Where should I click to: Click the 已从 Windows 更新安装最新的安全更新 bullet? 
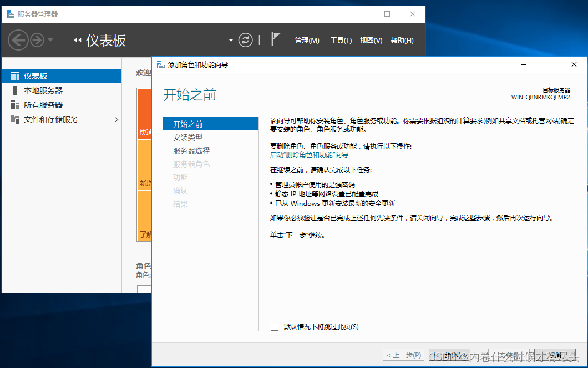click(x=335, y=203)
